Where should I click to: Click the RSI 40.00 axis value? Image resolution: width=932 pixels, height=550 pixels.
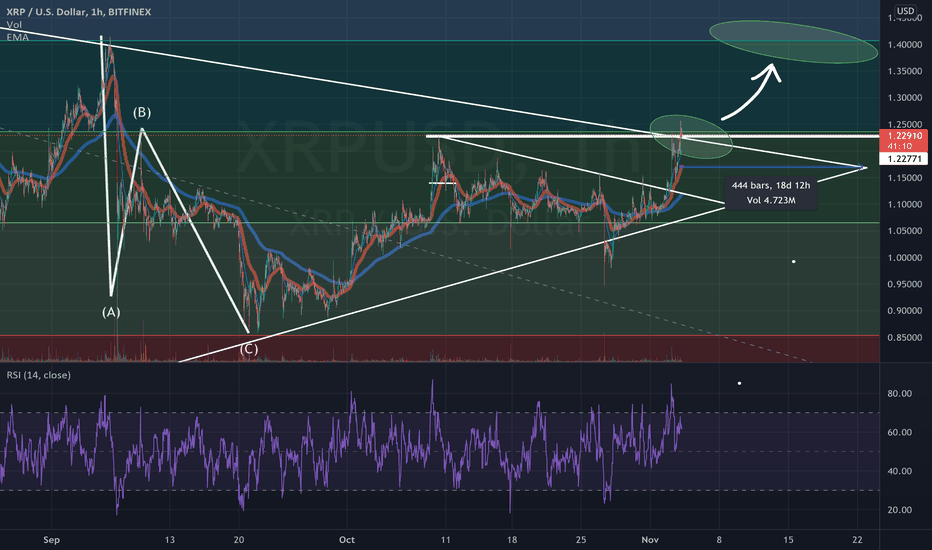899,471
